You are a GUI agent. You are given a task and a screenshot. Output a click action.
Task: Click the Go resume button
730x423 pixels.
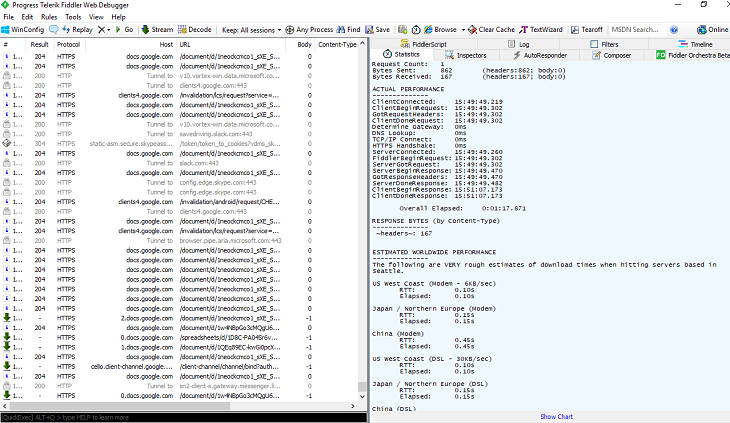click(x=124, y=29)
